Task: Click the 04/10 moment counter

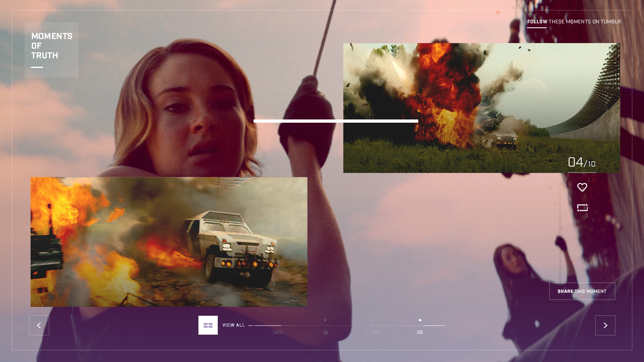Action: (x=582, y=162)
